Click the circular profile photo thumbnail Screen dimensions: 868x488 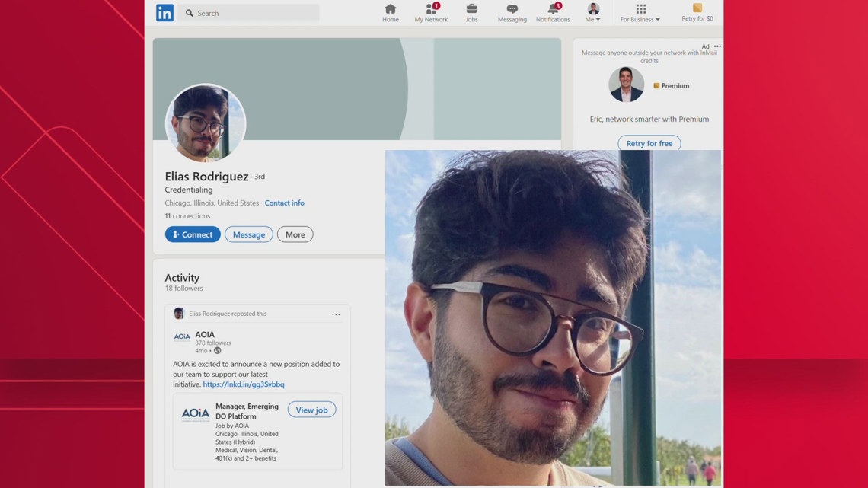(206, 123)
